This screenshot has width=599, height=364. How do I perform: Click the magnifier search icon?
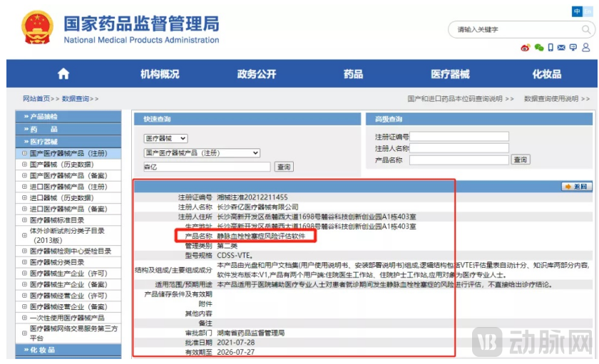coord(586,30)
